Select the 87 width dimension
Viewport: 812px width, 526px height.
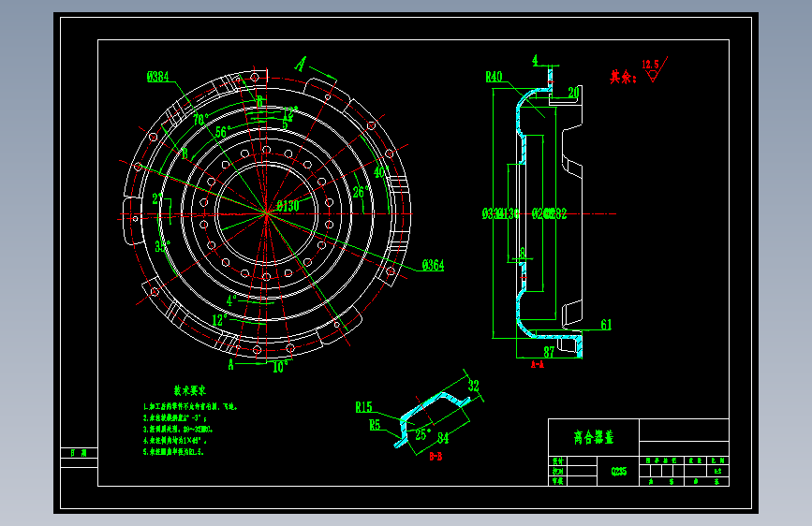[x=549, y=352]
